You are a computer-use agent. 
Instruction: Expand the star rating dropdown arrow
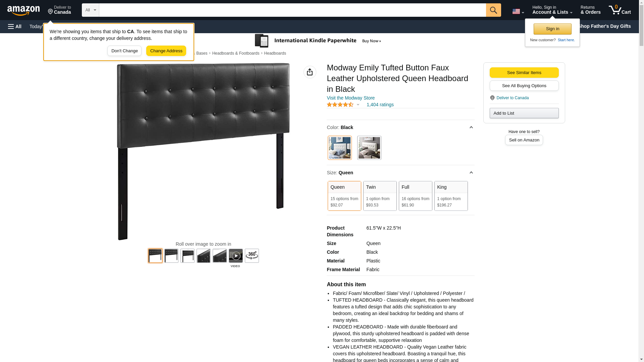tap(358, 105)
